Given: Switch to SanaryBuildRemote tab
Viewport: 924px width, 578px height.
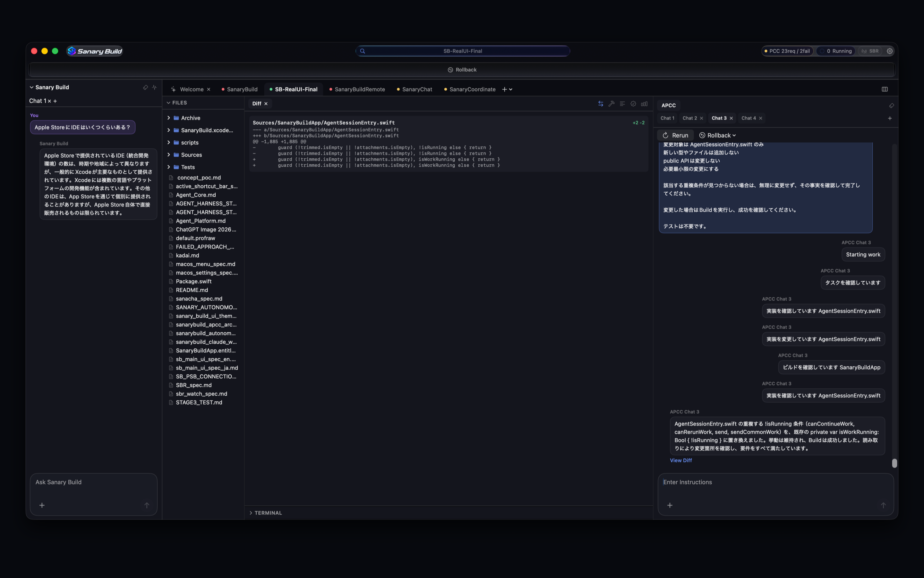Looking at the screenshot, I should (357, 89).
